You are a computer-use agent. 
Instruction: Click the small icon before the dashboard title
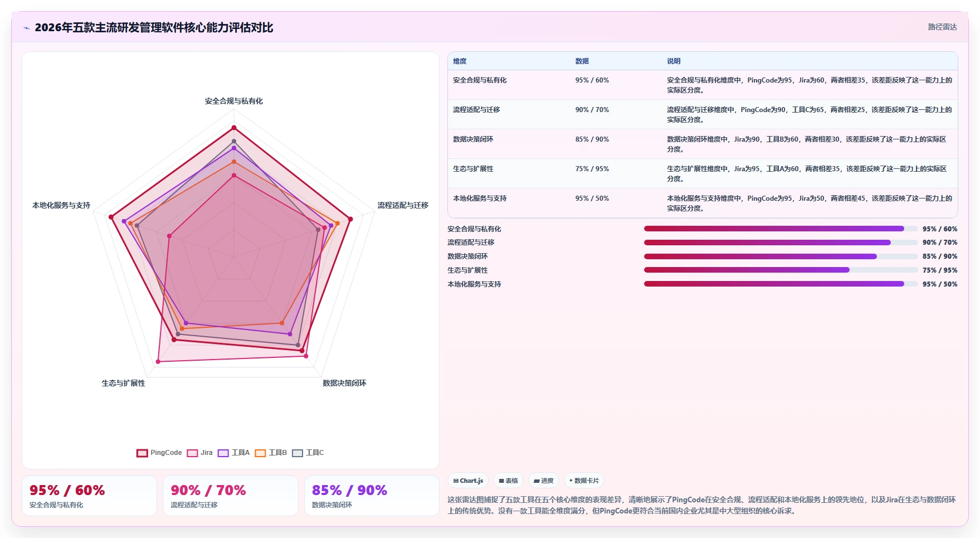point(26,28)
